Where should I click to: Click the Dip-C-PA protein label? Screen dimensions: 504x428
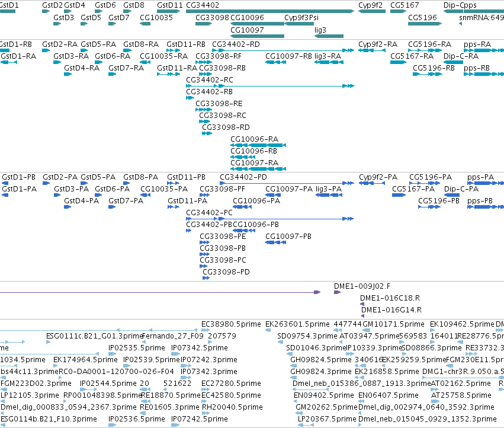[461, 189]
